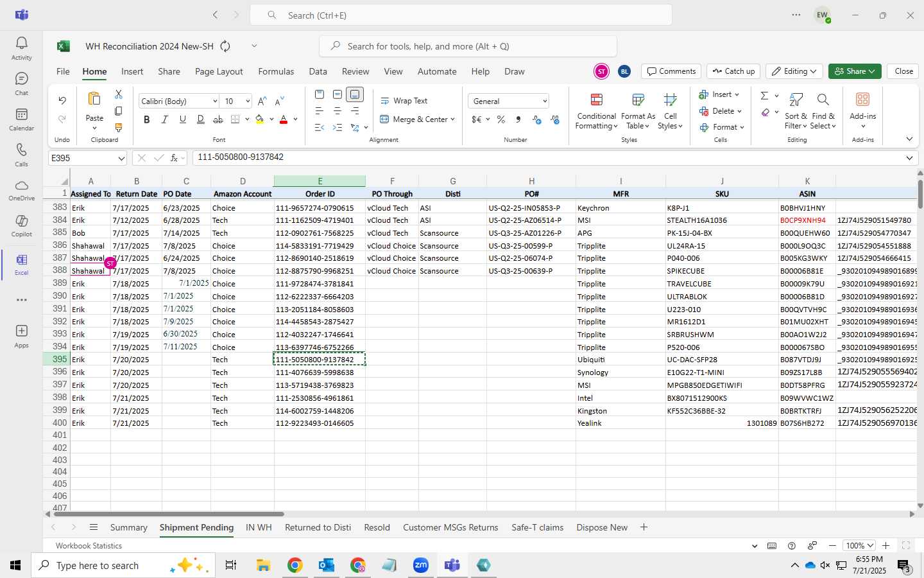Click the comma style icon
Screen dimensions: 924x578
click(518, 119)
